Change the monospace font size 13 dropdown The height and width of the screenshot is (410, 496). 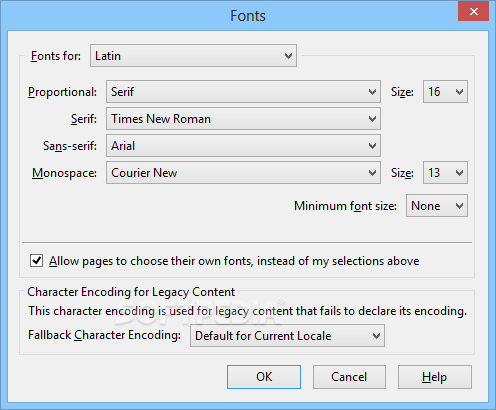(x=445, y=172)
